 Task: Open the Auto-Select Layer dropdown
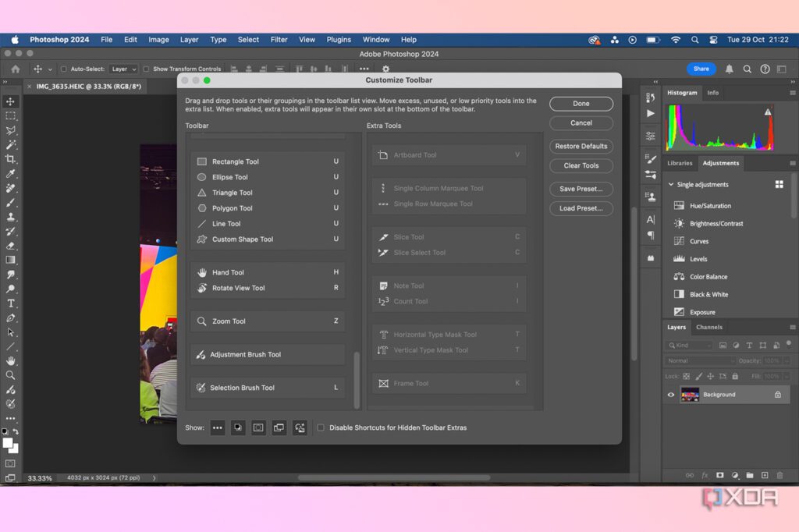(124, 69)
